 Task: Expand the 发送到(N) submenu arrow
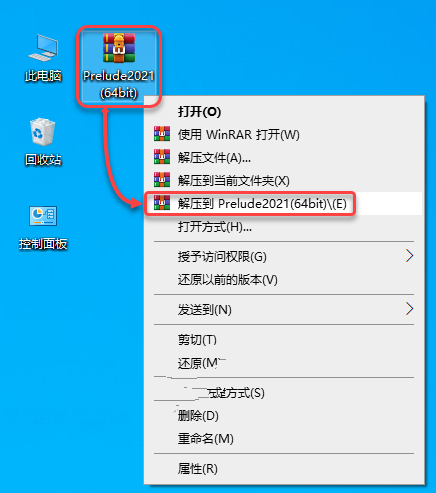click(x=410, y=309)
